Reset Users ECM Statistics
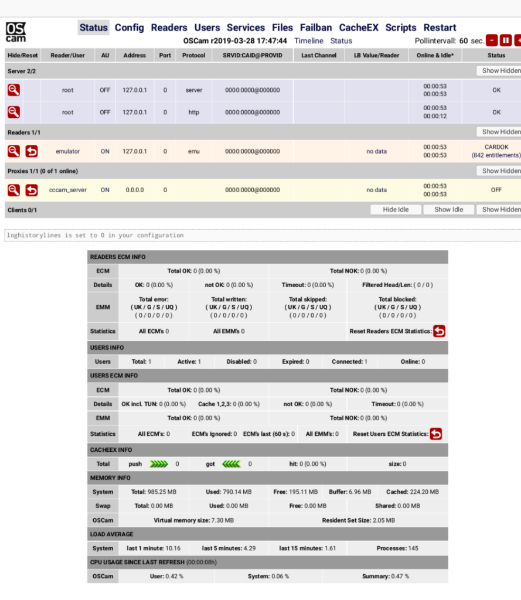 coord(436,434)
